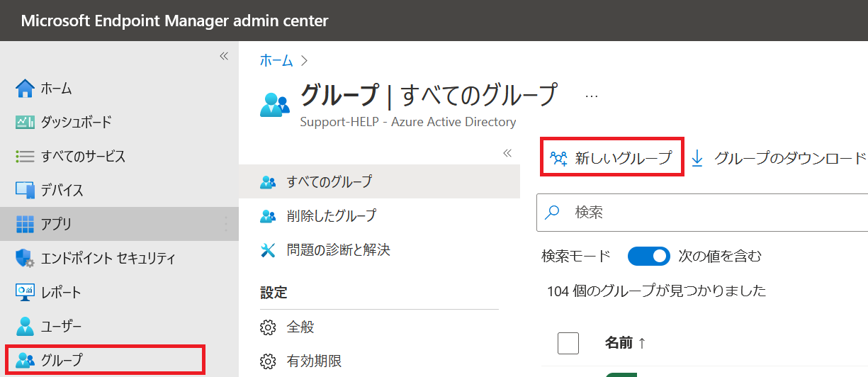Open the ellipsis more options menu
This screenshot has height=377, width=868.
pyautogui.click(x=591, y=96)
